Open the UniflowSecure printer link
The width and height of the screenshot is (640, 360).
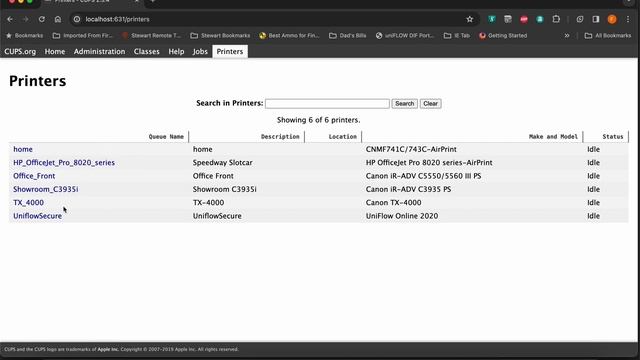pyautogui.click(x=37, y=216)
